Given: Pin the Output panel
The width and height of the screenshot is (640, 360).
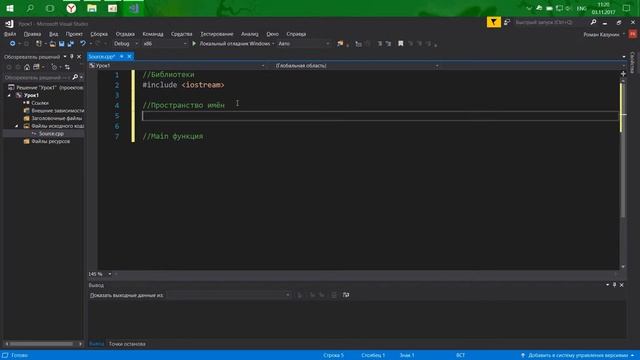Looking at the screenshot, I should [614, 285].
